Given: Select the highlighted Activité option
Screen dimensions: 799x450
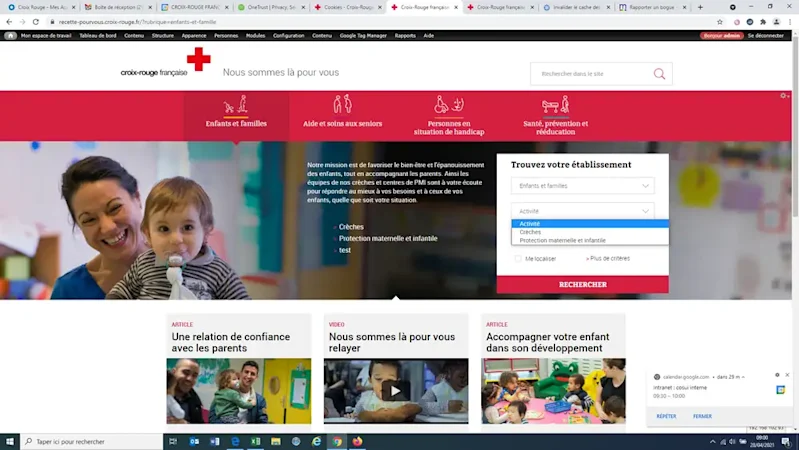Looking at the screenshot, I should (x=590, y=224).
